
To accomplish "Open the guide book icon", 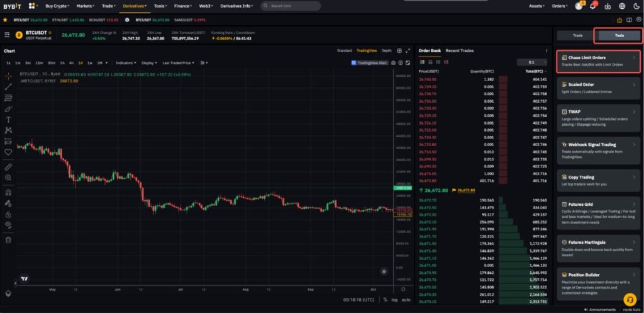I will point(629,20).
